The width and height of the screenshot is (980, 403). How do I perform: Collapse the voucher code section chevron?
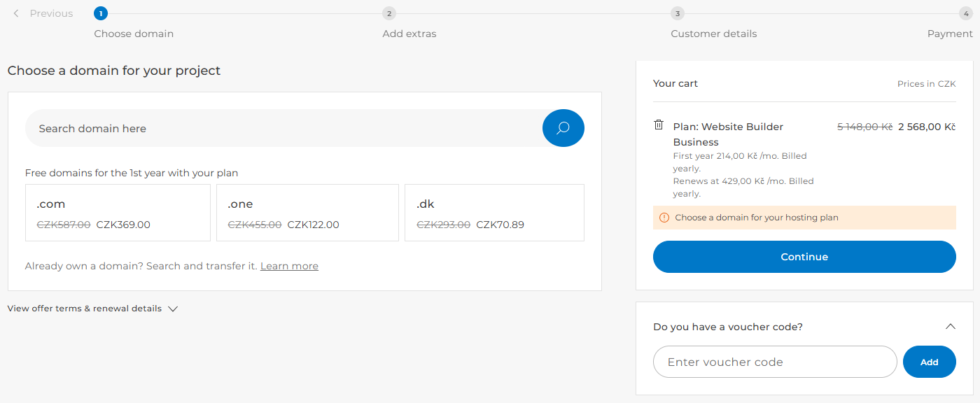(950, 327)
